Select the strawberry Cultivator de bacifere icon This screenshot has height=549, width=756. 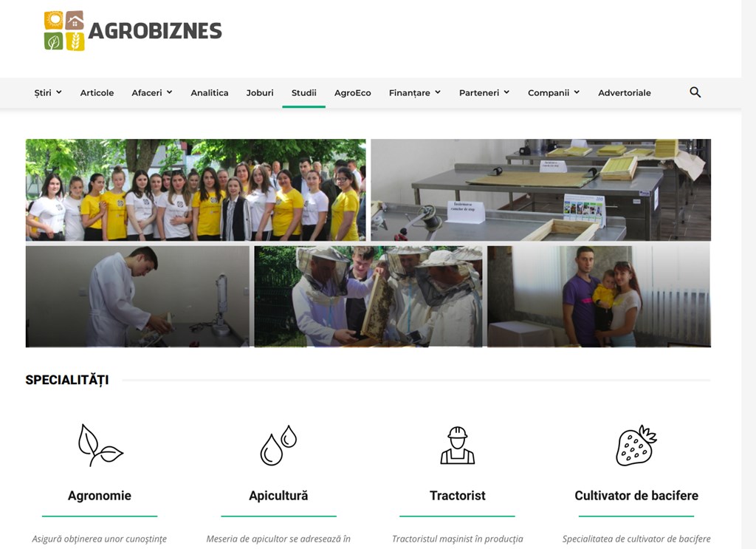coord(636,445)
